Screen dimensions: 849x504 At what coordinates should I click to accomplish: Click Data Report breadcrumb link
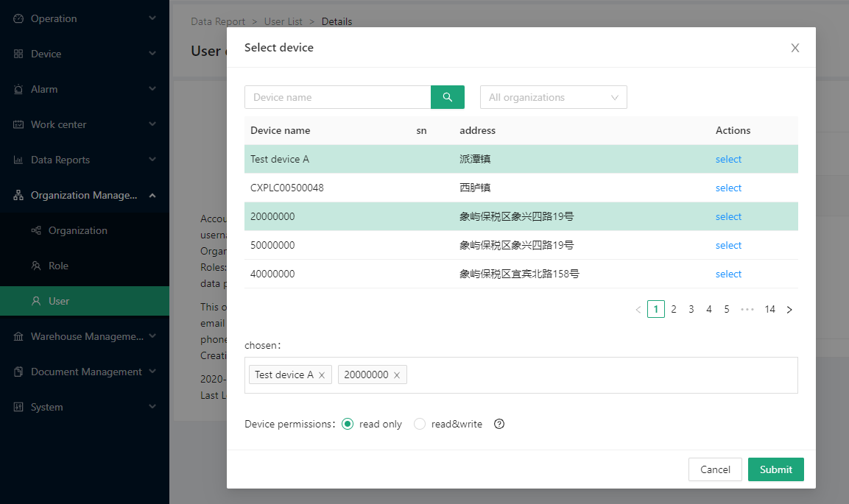point(218,21)
